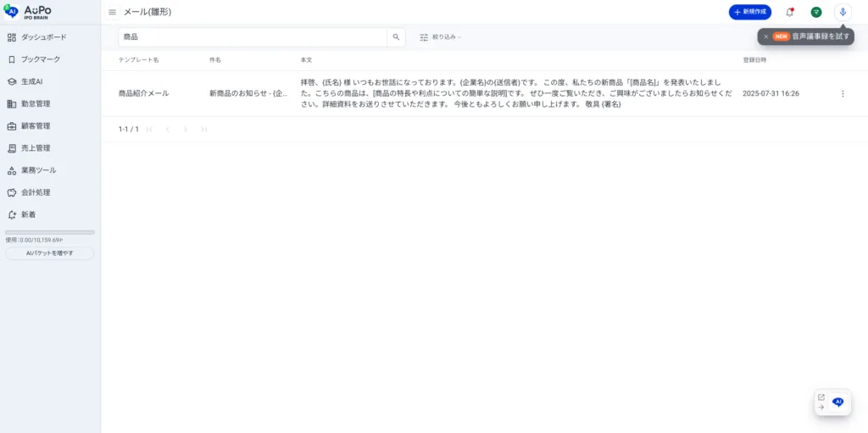
Task: Dismiss the 音声議事録 tooltip with X
Action: click(765, 36)
